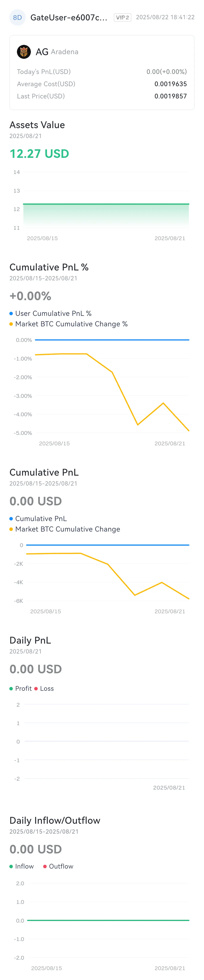This screenshot has height=980, width=204.
Task: Click the green Inflow line in bottom chart
Action: tap(108, 920)
